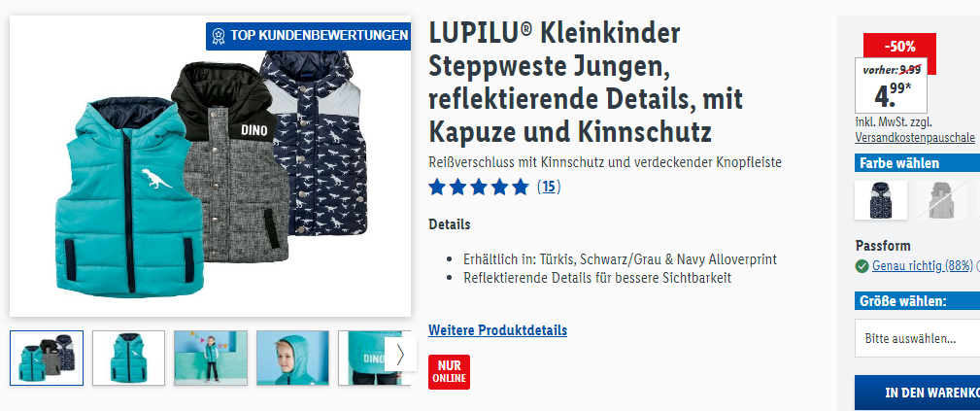This screenshot has width=980, height=411.
Task: Select the three-vests thumbnail
Action: [x=47, y=358]
